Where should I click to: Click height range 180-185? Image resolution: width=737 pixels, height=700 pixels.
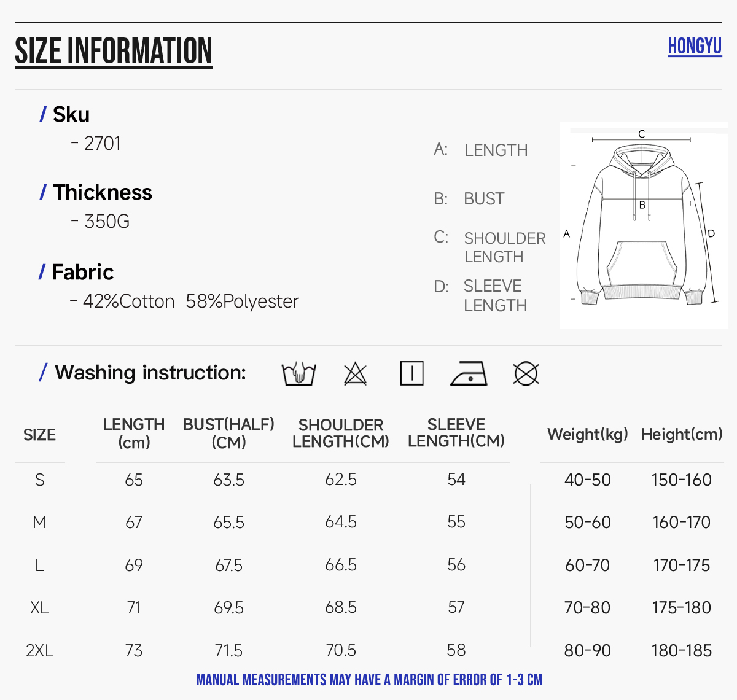682,650
